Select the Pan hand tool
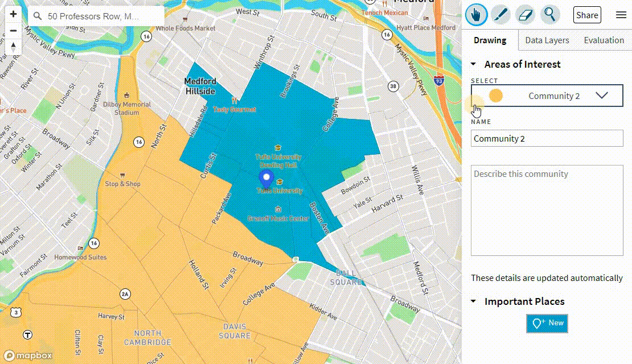 (476, 15)
